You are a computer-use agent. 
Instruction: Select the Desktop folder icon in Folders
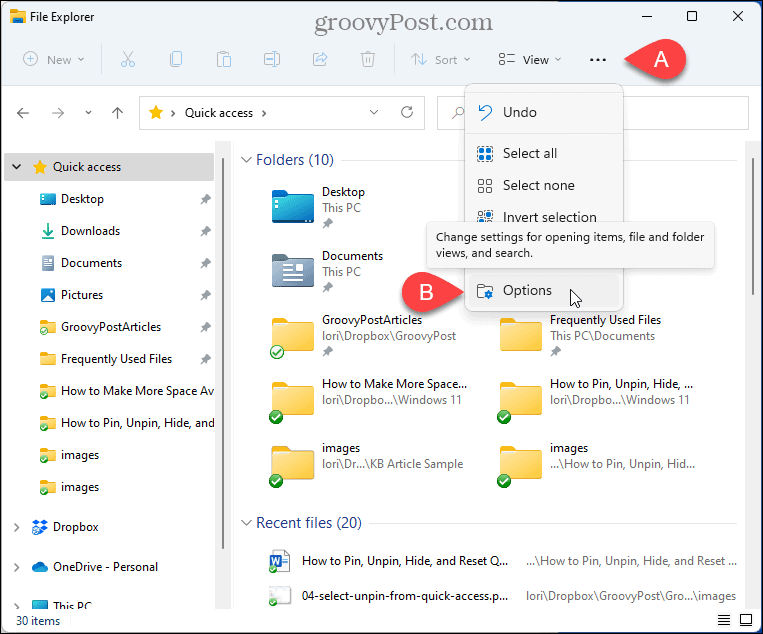(292, 207)
